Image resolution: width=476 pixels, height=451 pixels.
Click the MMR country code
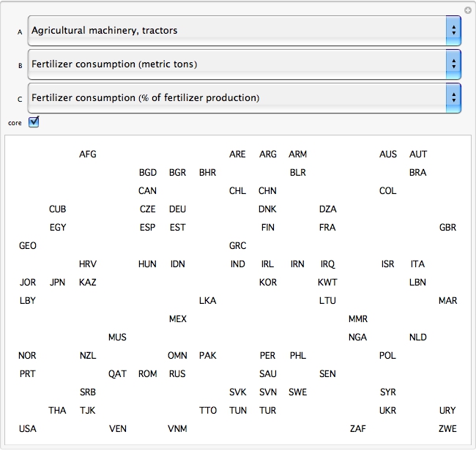click(x=358, y=319)
